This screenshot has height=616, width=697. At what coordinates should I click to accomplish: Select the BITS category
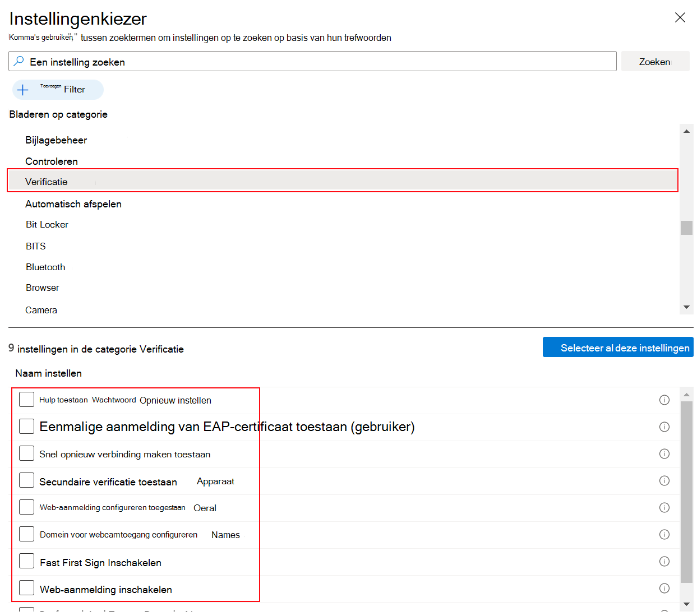36,246
